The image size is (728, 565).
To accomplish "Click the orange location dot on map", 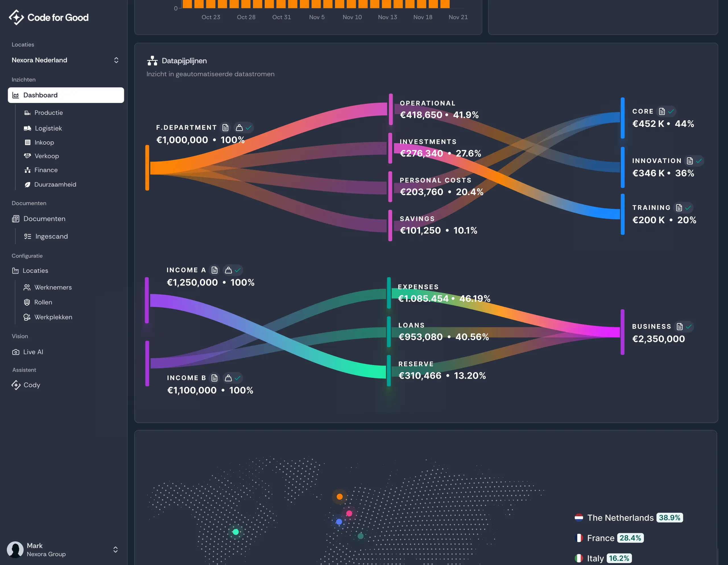I will pos(339,497).
